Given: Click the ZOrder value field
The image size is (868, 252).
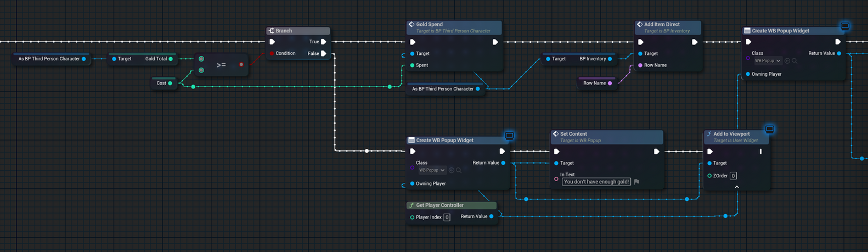Looking at the screenshot, I should [x=733, y=176].
